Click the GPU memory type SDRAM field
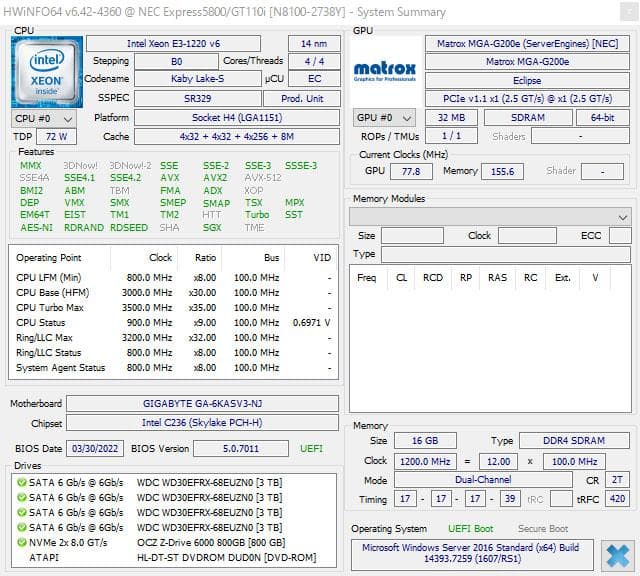The height and width of the screenshot is (576, 640). (x=528, y=118)
